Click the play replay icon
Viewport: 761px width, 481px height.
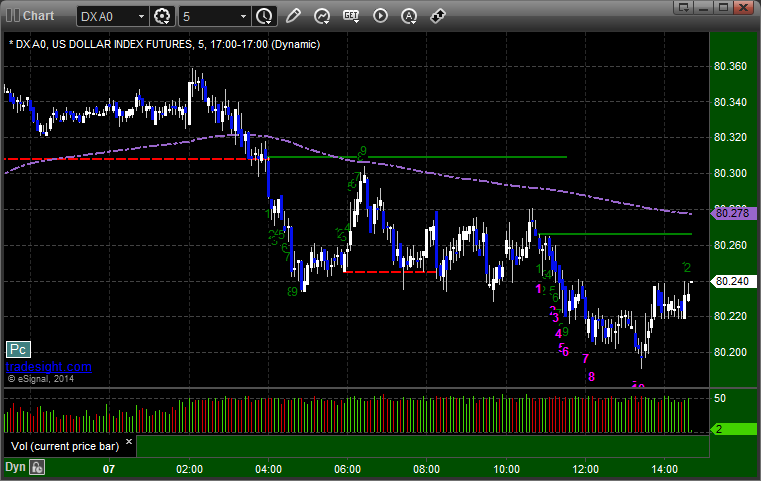coord(380,16)
